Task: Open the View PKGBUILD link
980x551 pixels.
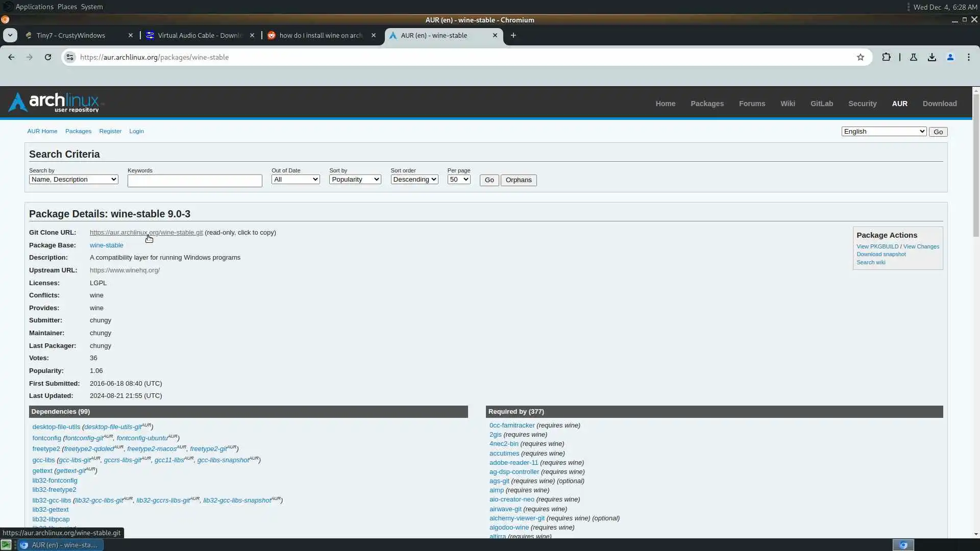Action: (877, 246)
